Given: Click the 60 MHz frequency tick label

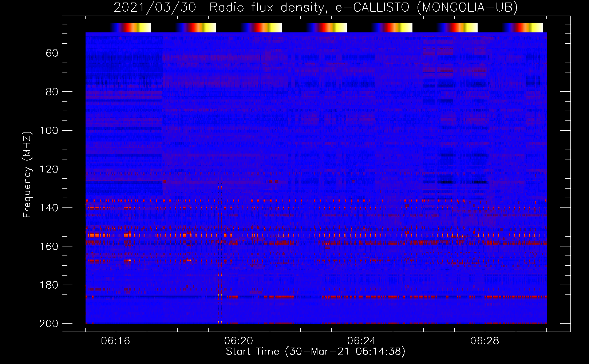Looking at the screenshot, I should [x=52, y=53].
